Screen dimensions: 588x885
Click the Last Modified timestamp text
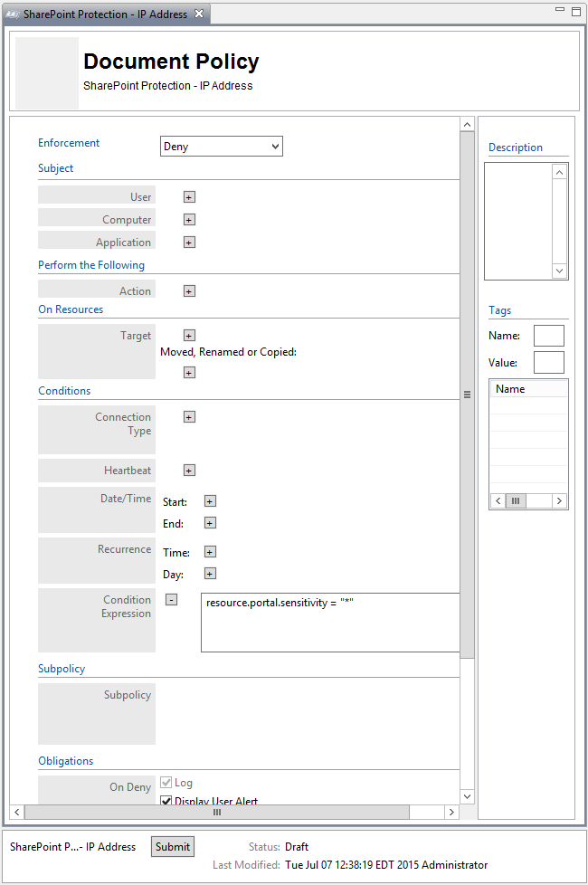pyautogui.click(x=386, y=865)
